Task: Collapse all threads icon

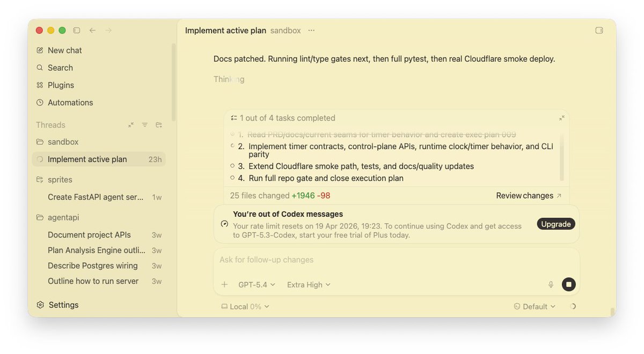Action: click(131, 125)
